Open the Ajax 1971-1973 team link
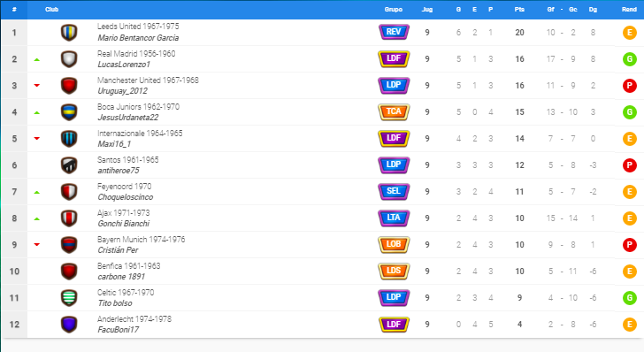This screenshot has height=352, width=644. (123, 213)
